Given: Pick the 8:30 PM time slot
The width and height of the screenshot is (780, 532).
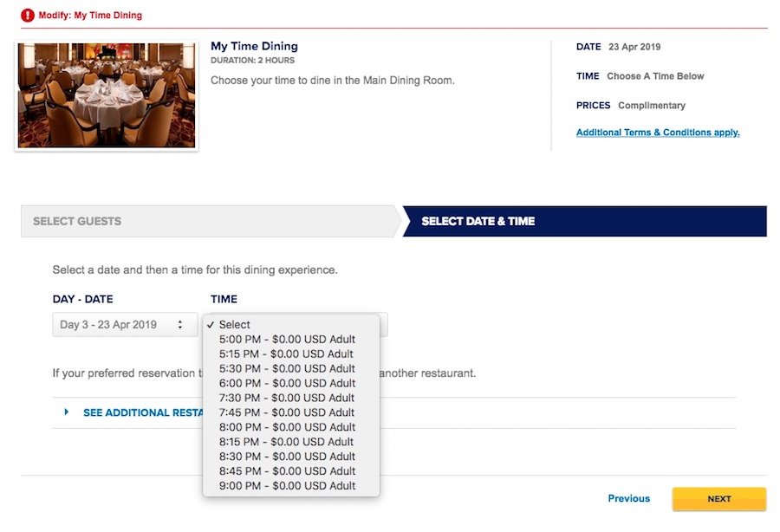Looking at the screenshot, I should tap(291, 457).
